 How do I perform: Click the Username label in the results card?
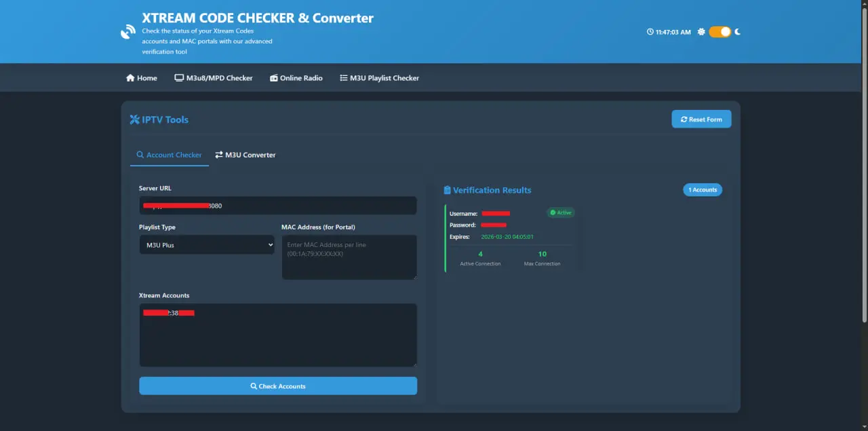click(464, 214)
